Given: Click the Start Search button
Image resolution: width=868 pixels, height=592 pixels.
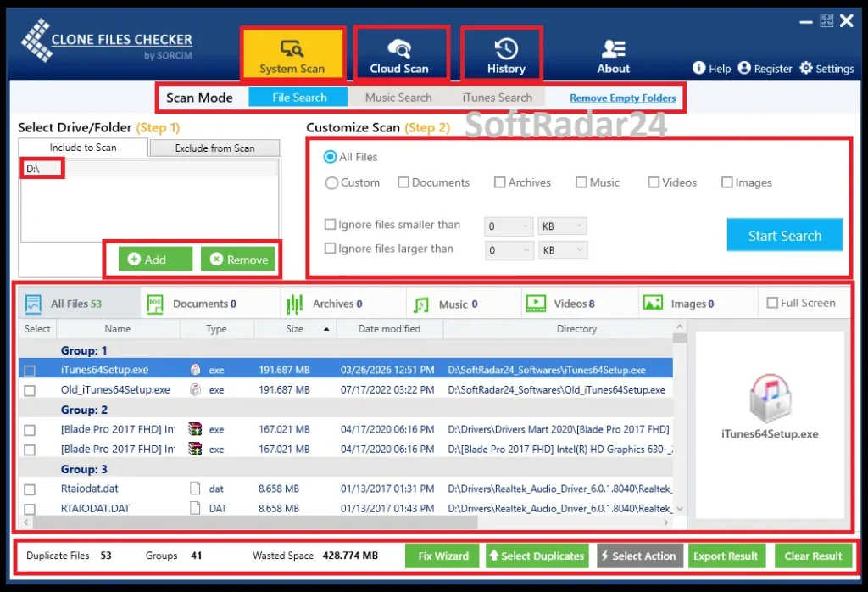Looking at the screenshot, I should [784, 236].
